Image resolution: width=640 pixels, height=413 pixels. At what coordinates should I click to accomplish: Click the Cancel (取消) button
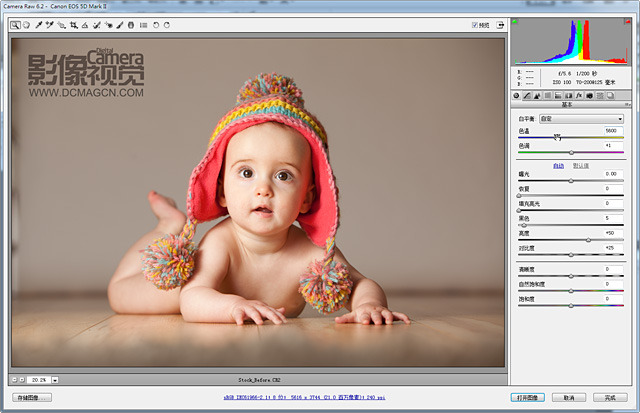tap(569, 397)
